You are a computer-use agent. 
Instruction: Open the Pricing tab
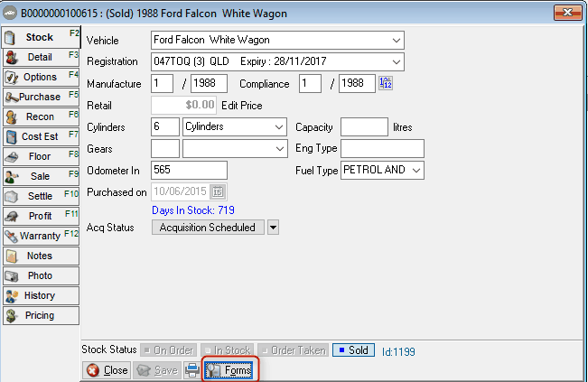coord(41,316)
